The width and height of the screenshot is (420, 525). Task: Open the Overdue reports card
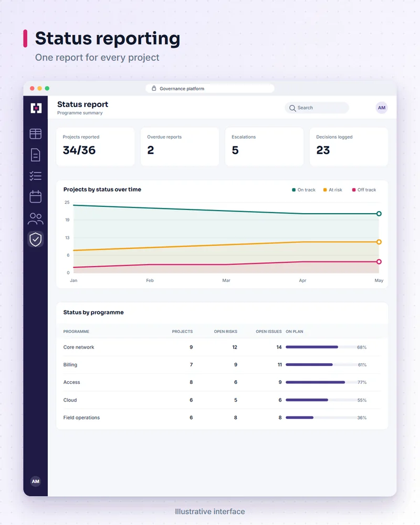[x=180, y=146]
